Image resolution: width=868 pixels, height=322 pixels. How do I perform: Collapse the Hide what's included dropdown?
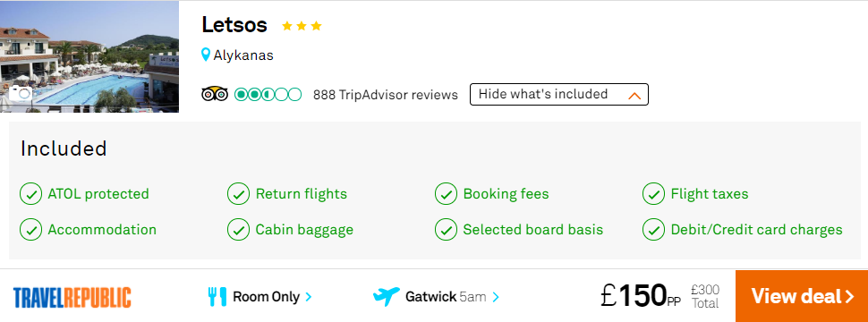coord(558,94)
